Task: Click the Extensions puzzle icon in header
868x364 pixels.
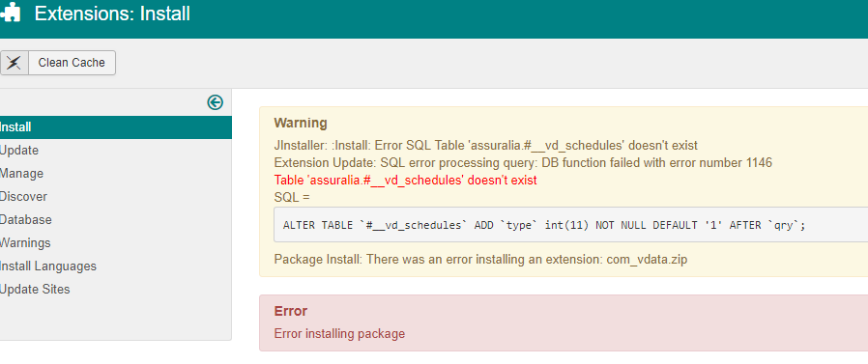Action: 11,14
